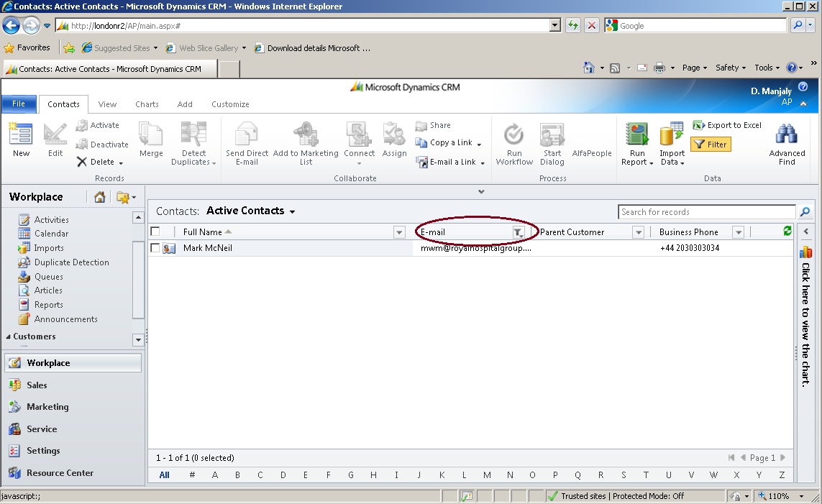Open the Business Phone column filter dropdown

pyautogui.click(x=738, y=232)
